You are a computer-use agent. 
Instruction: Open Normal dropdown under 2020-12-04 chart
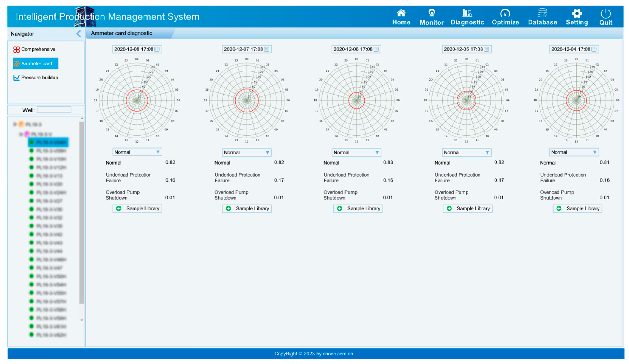tap(574, 152)
